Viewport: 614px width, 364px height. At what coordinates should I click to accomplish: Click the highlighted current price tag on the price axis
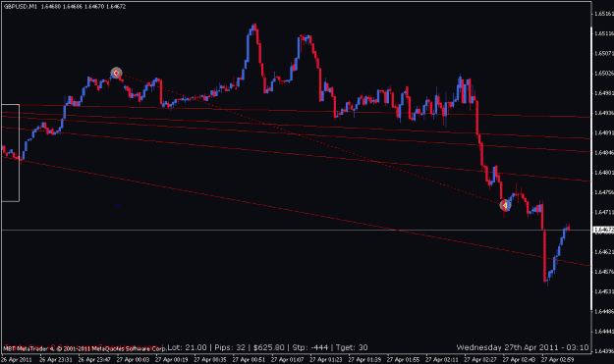click(x=603, y=230)
